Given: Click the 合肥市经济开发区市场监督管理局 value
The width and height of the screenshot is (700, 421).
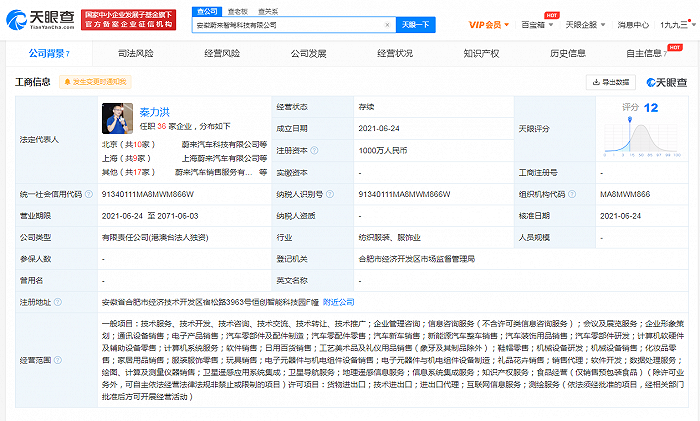Looking at the screenshot, I should click(x=417, y=259).
